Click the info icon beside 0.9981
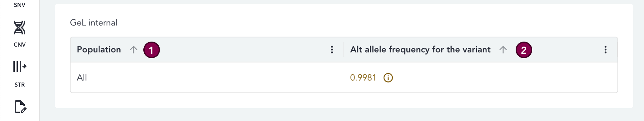The image size is (644, 121). (x=388, y=78)
